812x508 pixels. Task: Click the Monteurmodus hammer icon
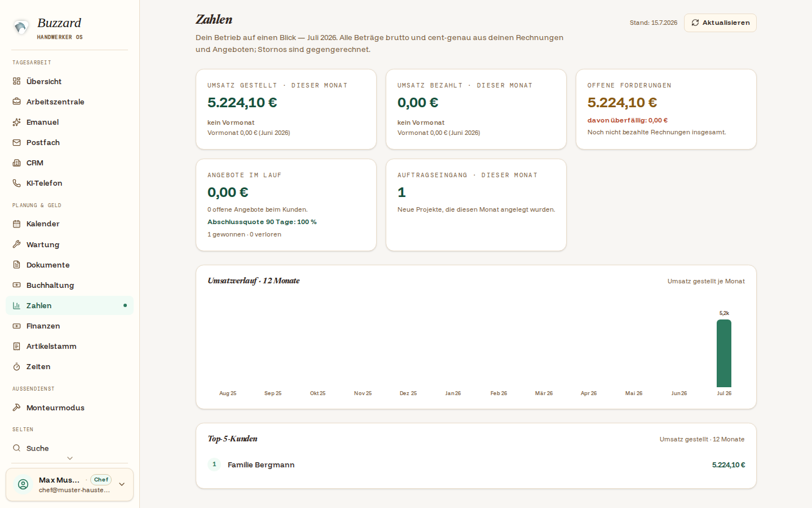click(x=17, y=408)
